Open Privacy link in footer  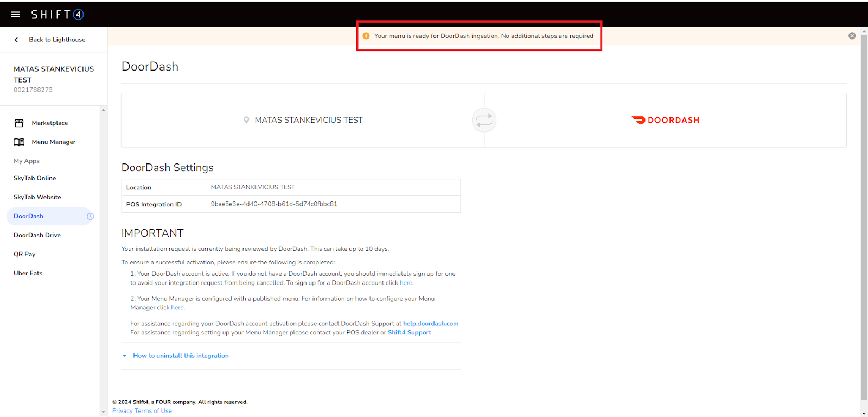(123, 411)
